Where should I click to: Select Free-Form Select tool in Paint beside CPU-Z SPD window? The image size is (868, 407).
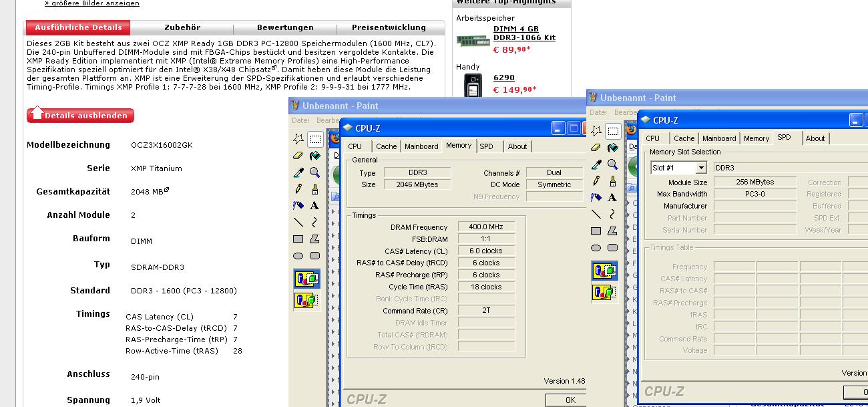pyautogui.click(x=596, y=131)
